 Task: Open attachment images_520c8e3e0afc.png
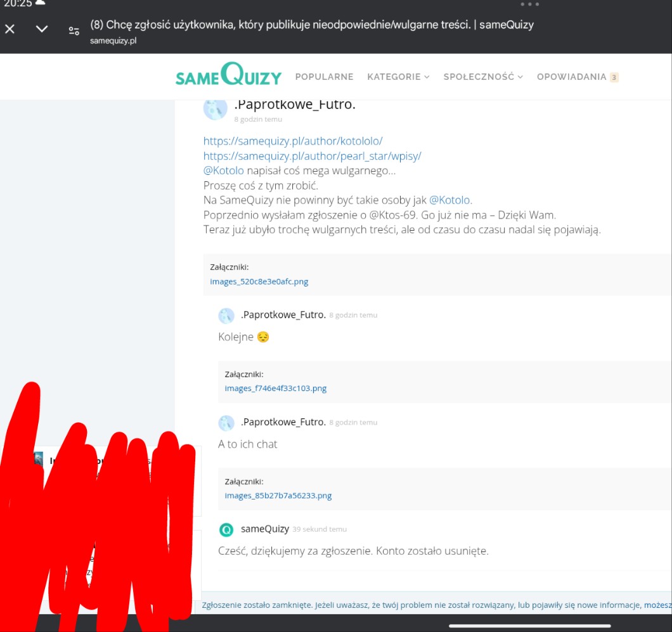pyautogui.click(x=259, y=281)
